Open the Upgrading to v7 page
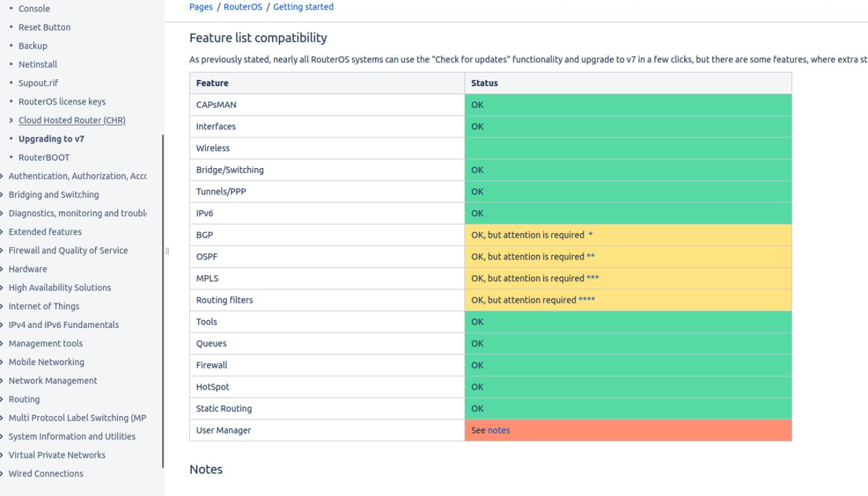 (x=52, y=139)
